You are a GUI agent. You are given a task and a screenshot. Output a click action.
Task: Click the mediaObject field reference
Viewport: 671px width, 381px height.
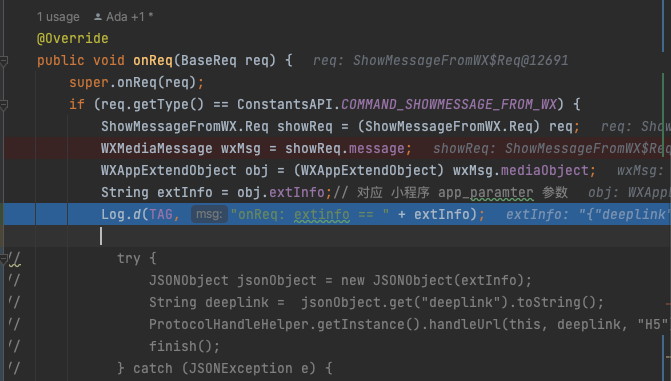coord(545,170)
